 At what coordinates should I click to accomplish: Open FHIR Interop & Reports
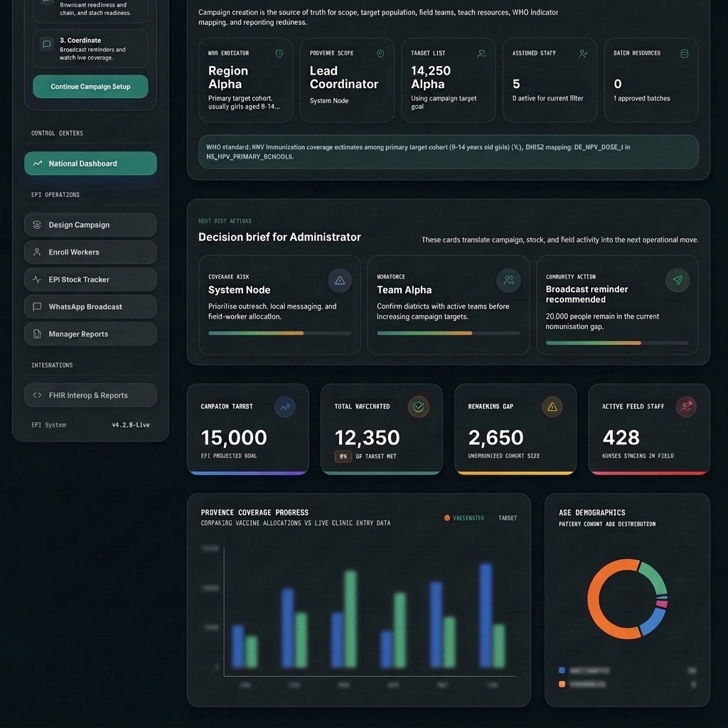click(90, 395)
